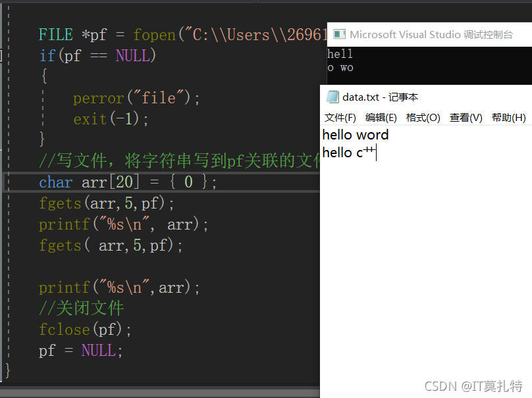
Task: Click the 'o wo' output line in console
Action: tap(340, 68)
